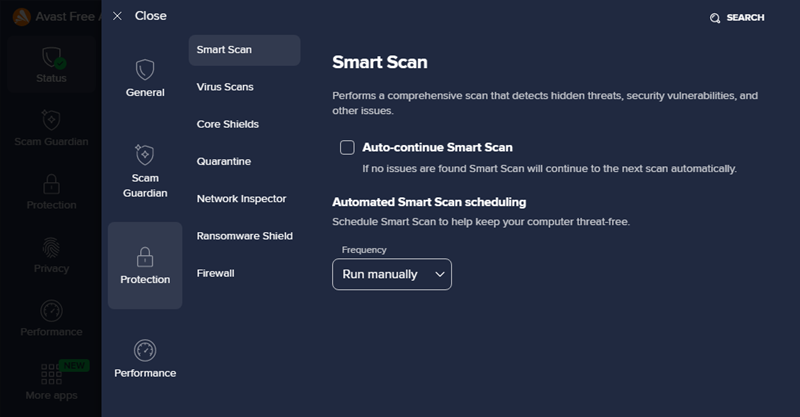Click the dimmed Status shield icon

[x=52, y=58]
